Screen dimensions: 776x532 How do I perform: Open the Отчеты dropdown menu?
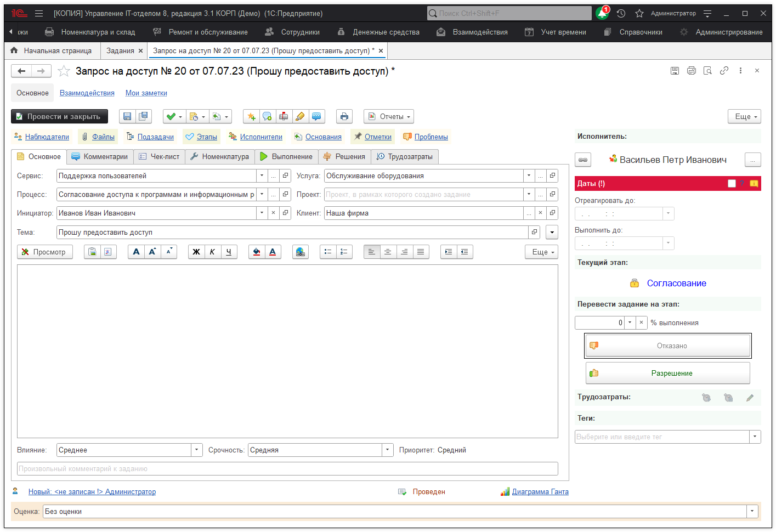pos(389,116)
